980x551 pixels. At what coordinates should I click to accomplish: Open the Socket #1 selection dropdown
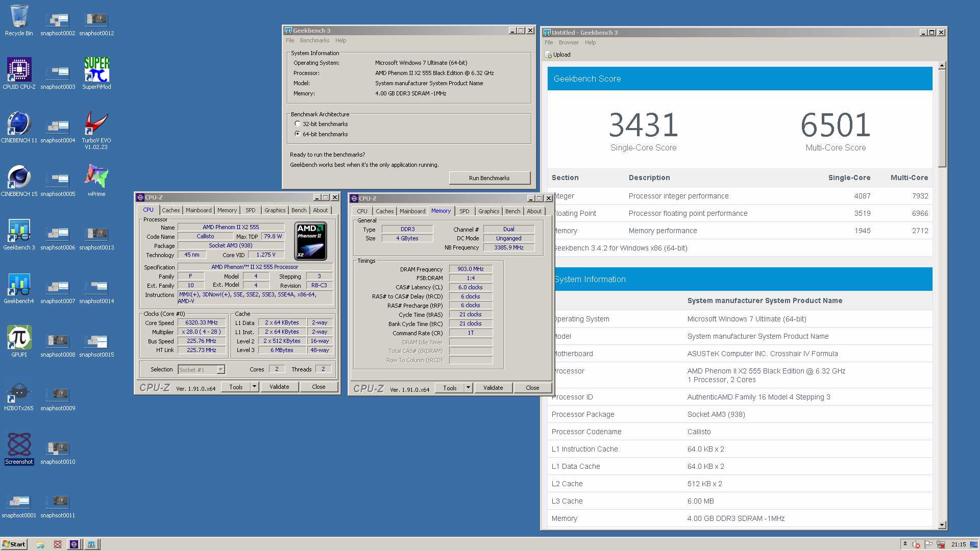[202, 370]
